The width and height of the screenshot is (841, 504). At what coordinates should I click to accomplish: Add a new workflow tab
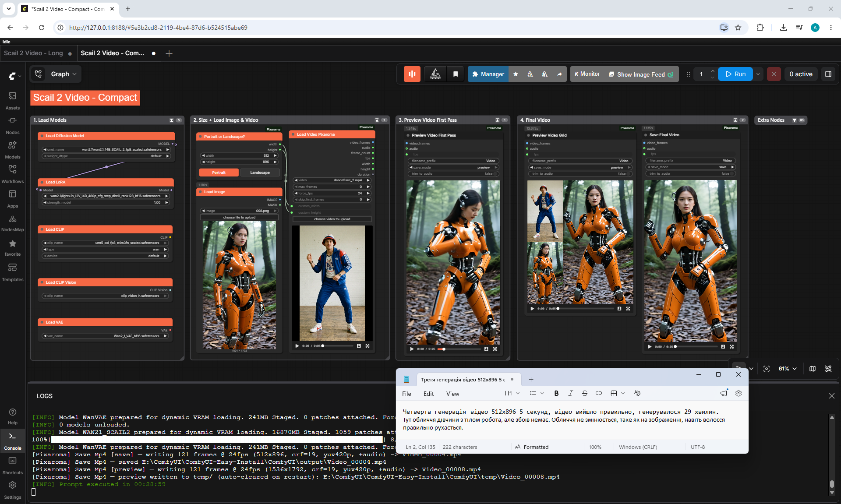click(169, 53)
